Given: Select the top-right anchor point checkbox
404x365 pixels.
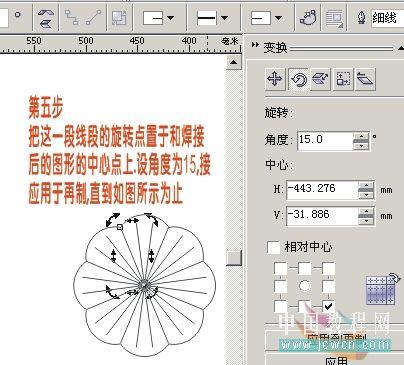Looking at the screenshot, I should (328, 268).
